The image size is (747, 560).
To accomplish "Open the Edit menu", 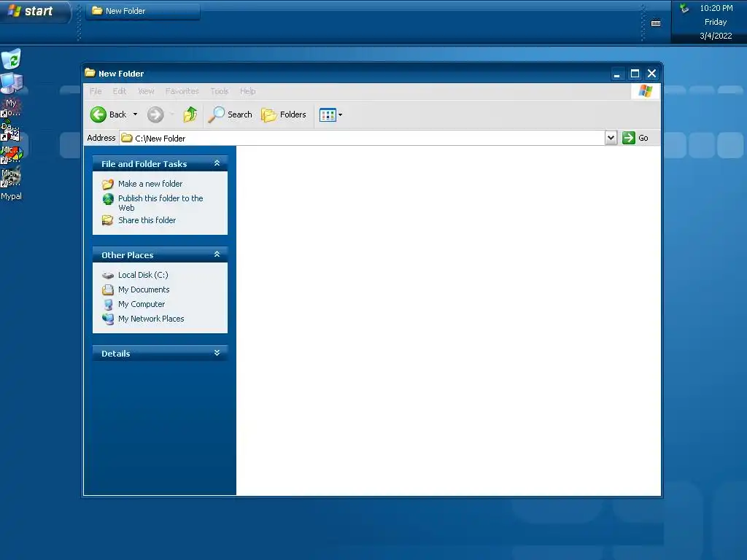I will [119, 91].
